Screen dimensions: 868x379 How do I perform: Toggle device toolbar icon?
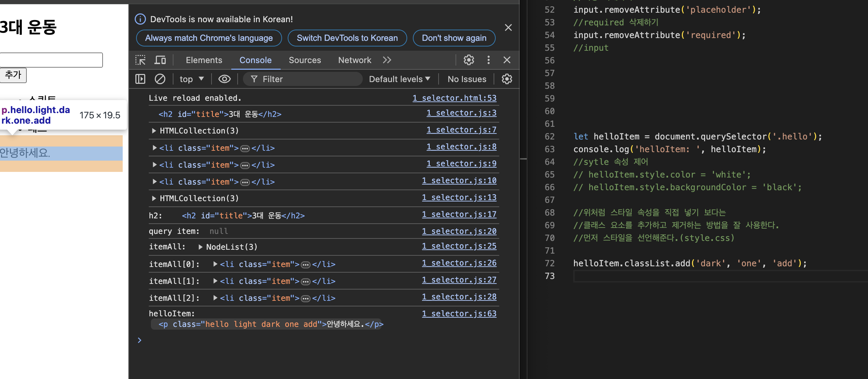[160, 60]
